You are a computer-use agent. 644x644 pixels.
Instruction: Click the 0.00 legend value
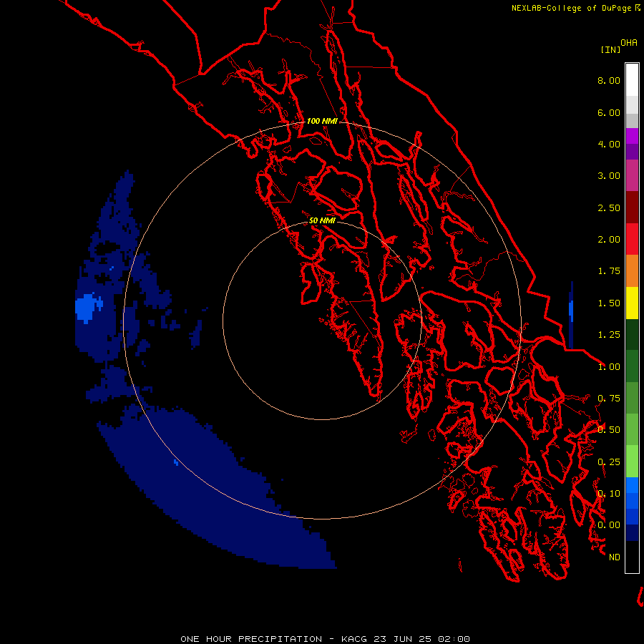click(609, 525)
